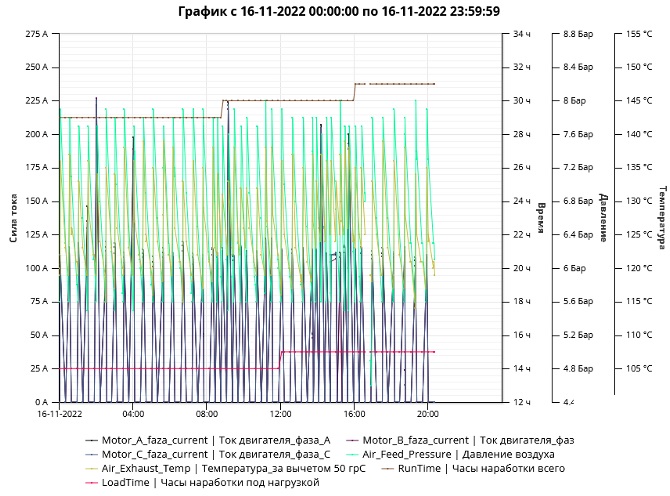Click the 16-11-2022 time axis label
Screen dimensions: 670x496
click(59, 414)
